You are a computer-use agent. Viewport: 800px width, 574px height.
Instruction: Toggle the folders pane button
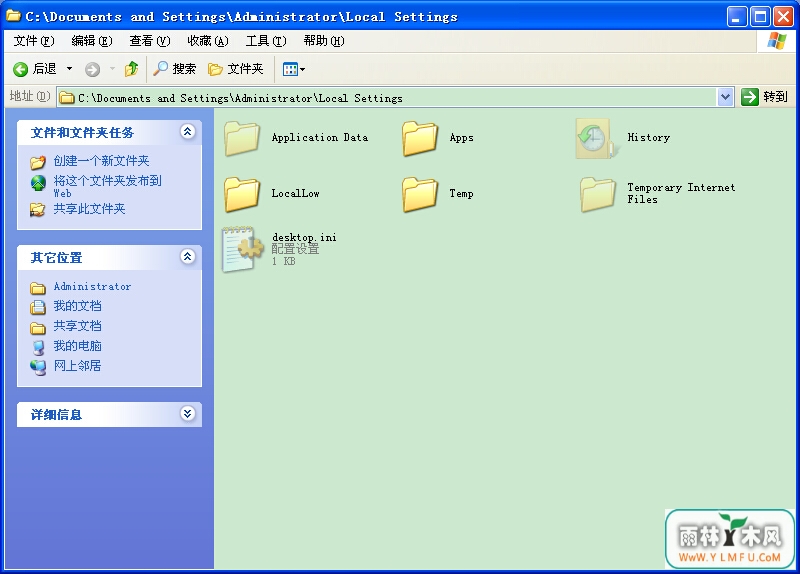235,69
